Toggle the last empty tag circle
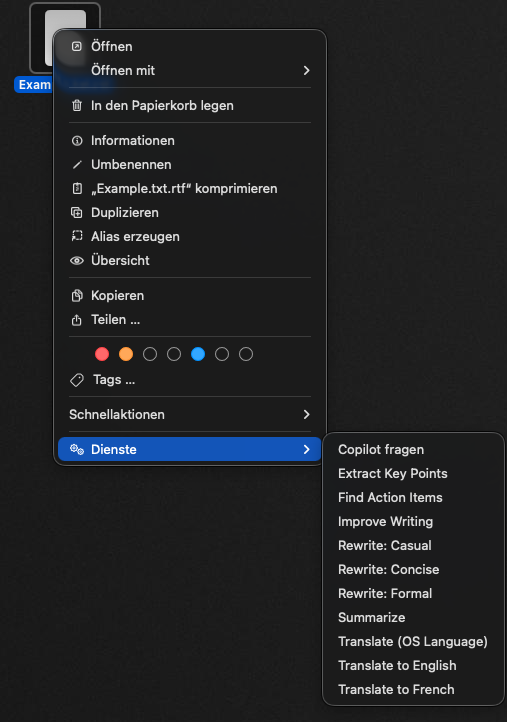Image resolution: width=507 pixels, height=722 pixels. [x=245, y=354]
